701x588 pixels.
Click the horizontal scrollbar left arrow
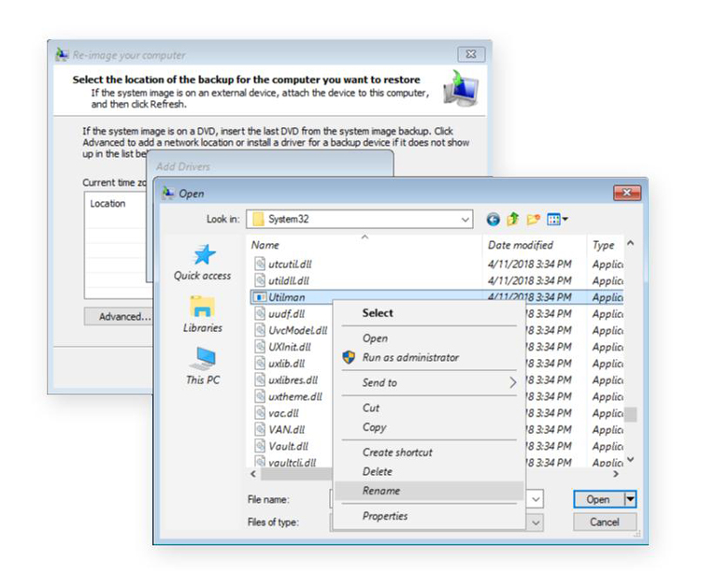click(252, 473)
